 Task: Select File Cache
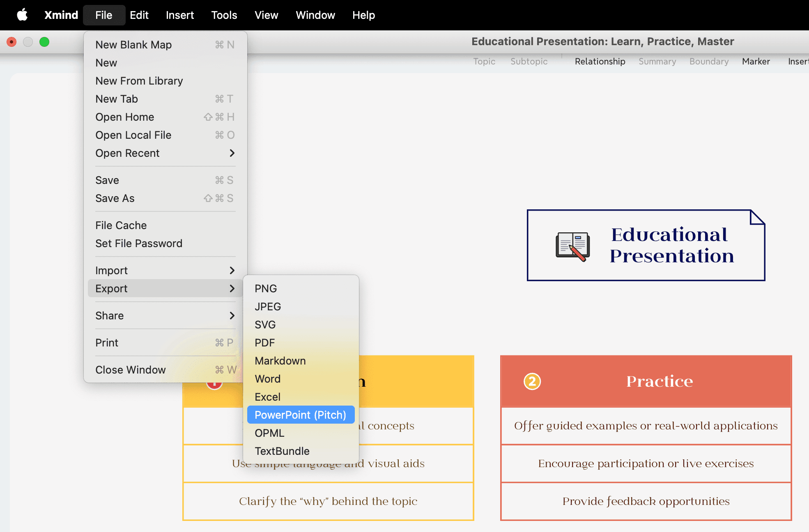click(165, 225)
